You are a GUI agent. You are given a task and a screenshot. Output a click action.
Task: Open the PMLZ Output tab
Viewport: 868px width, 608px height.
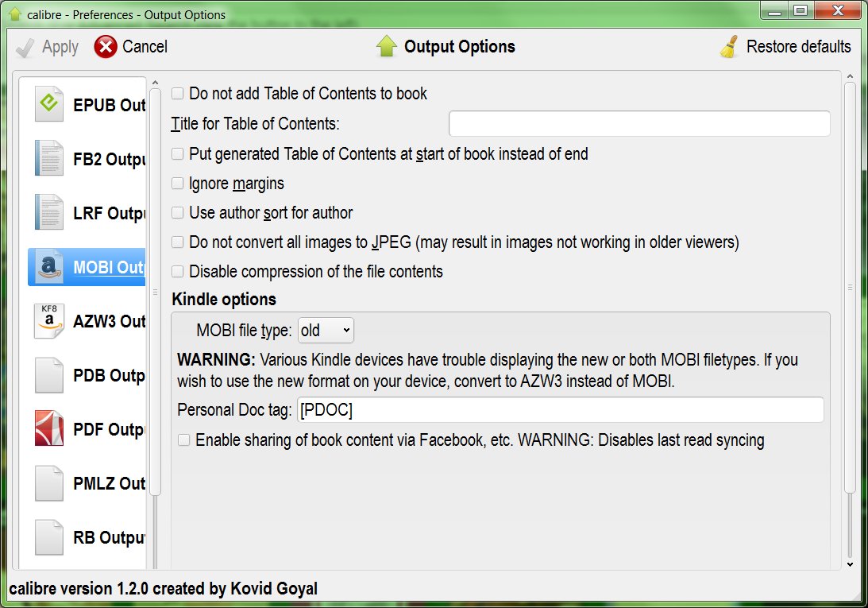coord(109,483)
